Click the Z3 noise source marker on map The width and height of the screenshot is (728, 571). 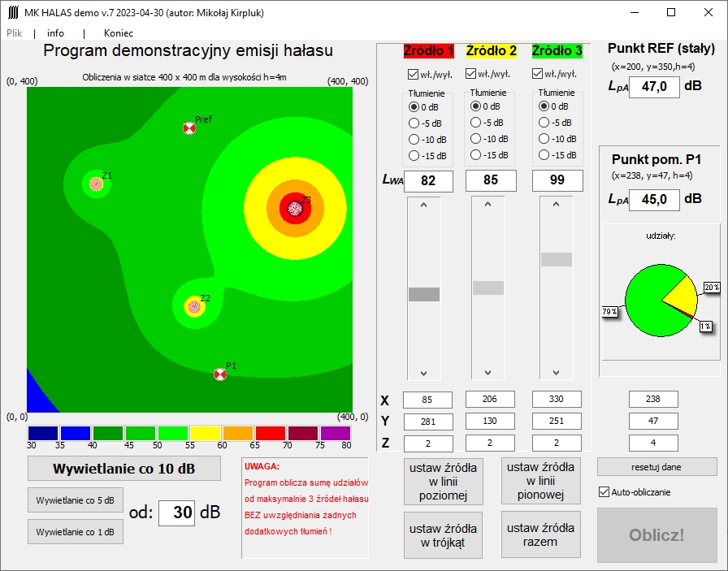[x=295, y=208]
